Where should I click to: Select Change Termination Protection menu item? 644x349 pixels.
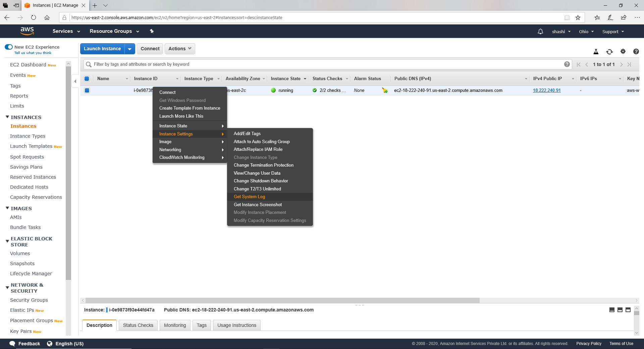[x=263, y=165]
